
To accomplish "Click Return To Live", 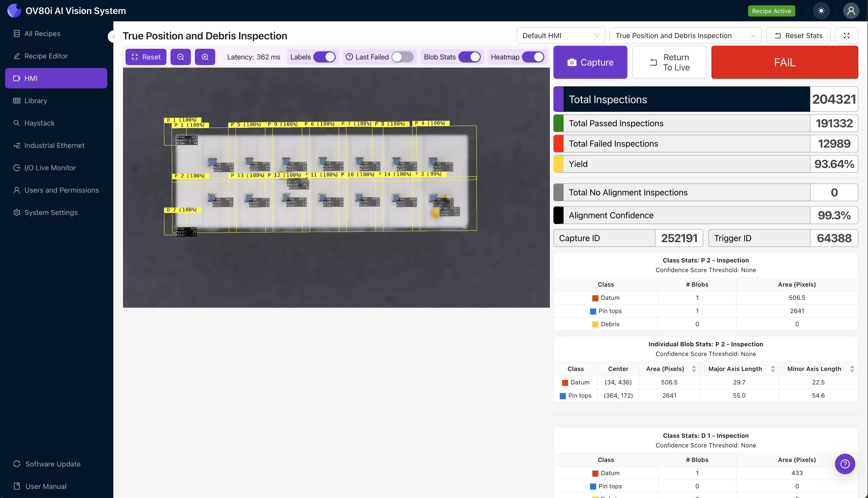I will coord(669,62).
